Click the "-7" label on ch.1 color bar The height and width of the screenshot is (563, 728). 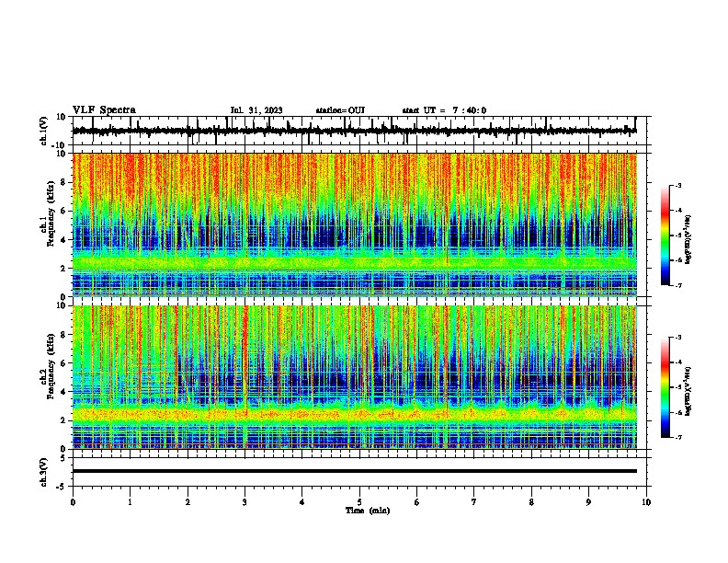pyautogui.click(x=677, y=285)
